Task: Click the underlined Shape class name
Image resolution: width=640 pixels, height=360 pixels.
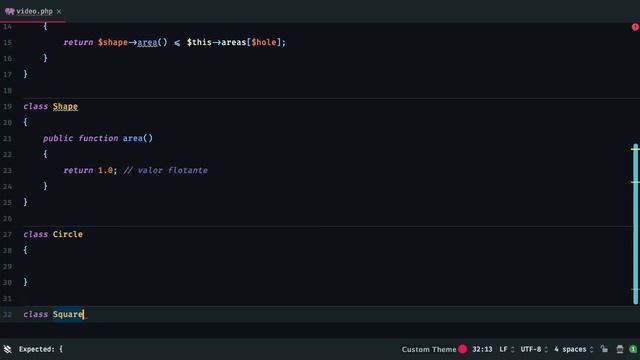Action: click(x=65, y=107)
